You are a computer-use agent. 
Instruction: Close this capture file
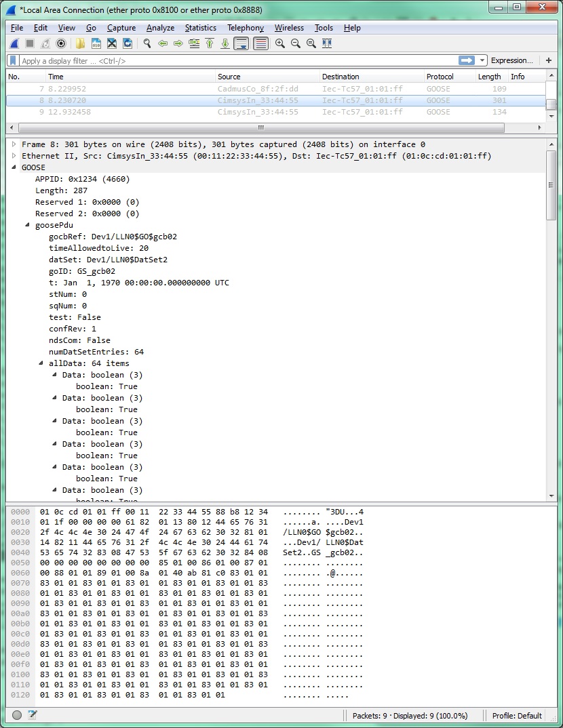(x=111, y=43)
